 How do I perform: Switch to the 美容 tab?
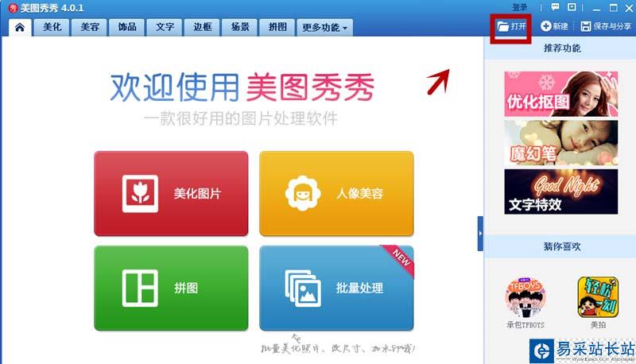pyautogui.click(x=90, y=27)
